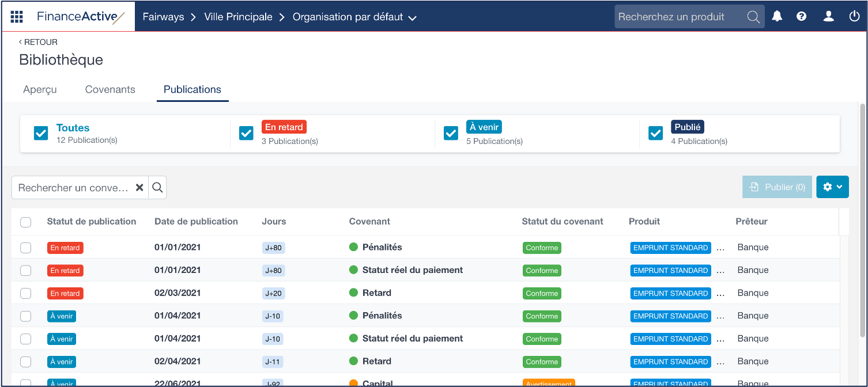
Task: Click the power logout icon
Action: (854, 17)
